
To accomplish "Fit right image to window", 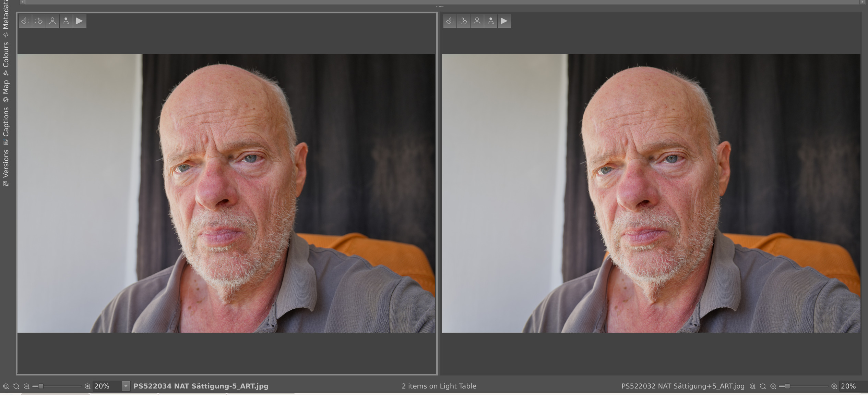I will (752, 386).
